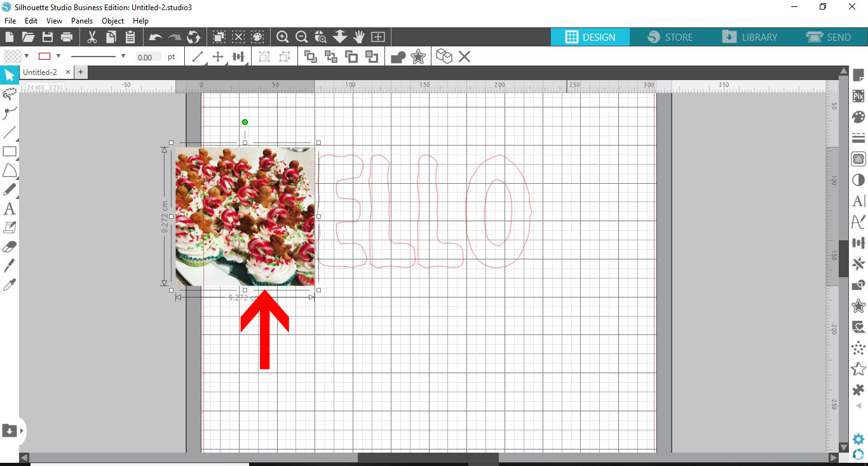Switch to the SEND tab

pyautogui.click(x=829, y=37)
